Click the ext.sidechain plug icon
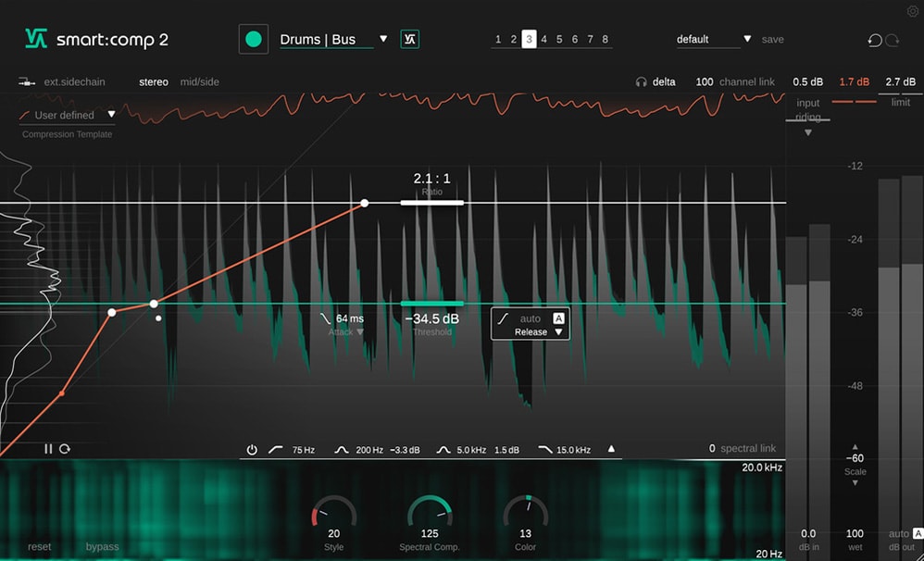 pos(27,81)
